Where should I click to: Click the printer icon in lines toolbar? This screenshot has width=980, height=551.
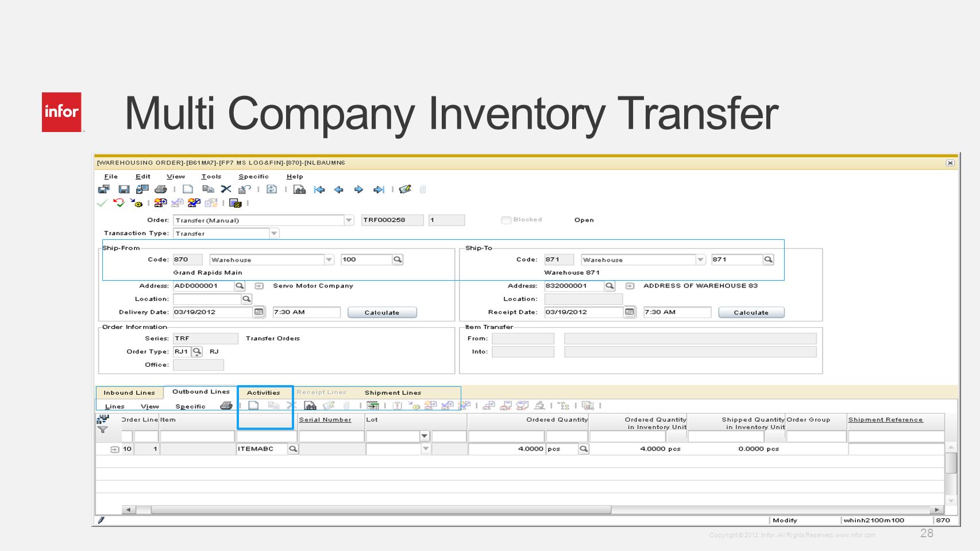tap(226, 406)
